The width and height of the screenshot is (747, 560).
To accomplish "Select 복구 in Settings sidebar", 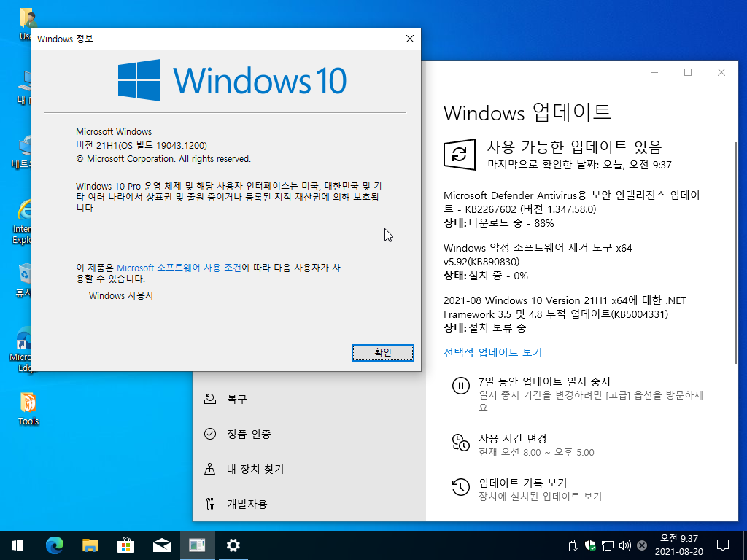I will click(x=309, y=399).
